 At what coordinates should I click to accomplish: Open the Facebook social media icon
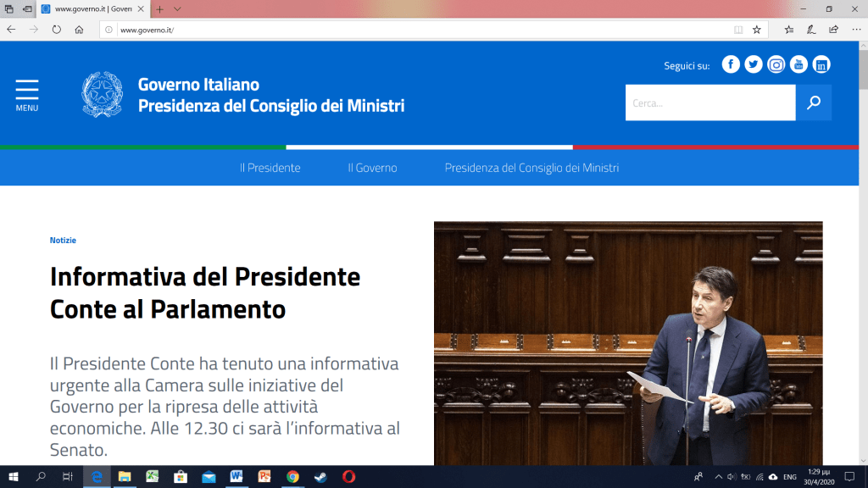730,64
